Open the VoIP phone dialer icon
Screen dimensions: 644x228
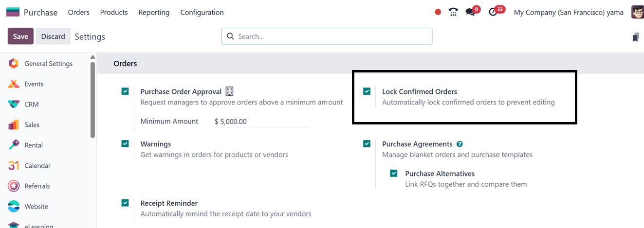pyautogui.click(x=453, y=12)
